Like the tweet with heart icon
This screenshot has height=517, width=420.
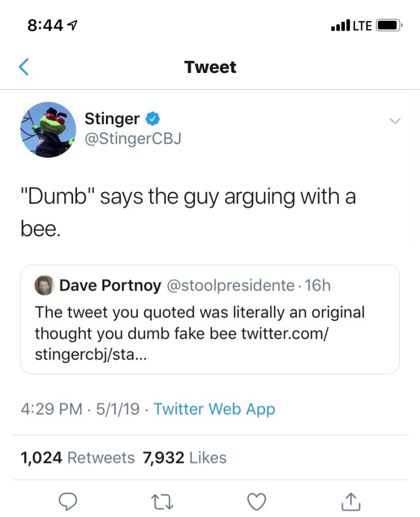(257, 501)
